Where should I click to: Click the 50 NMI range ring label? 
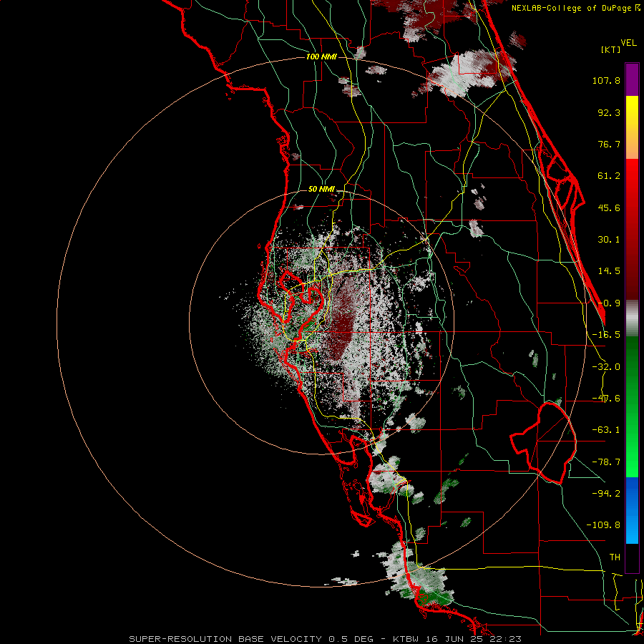[x=321, y=190]
